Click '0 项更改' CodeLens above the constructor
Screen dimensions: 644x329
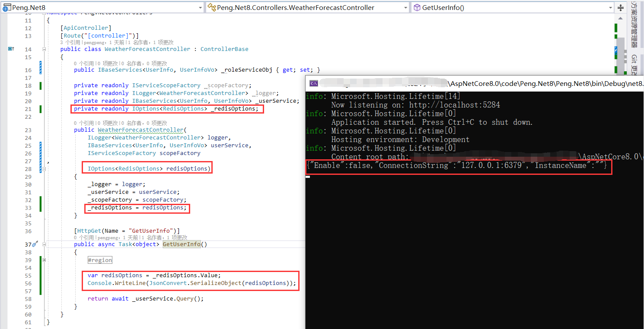coord(107,123)
